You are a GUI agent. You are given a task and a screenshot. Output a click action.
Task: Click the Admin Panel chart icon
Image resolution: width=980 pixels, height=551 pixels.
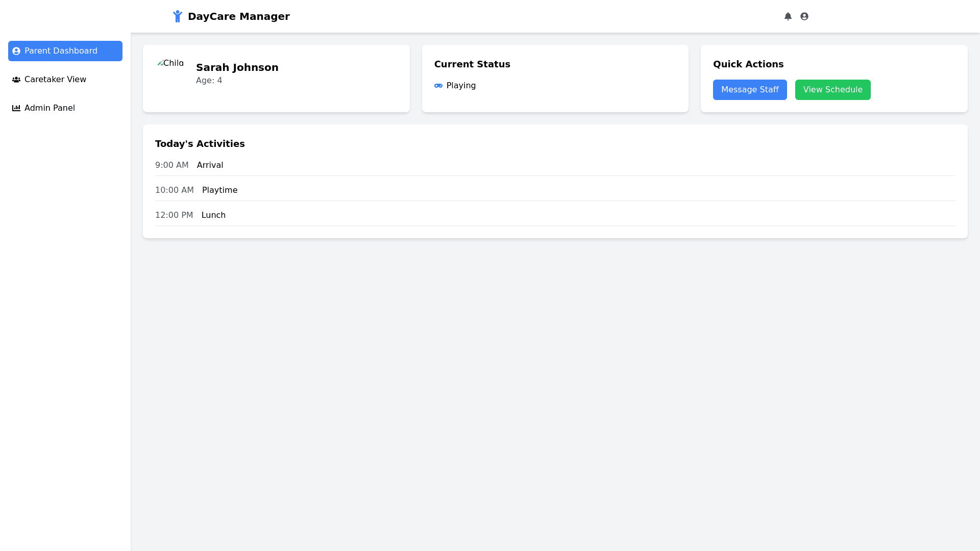[16, 108]
